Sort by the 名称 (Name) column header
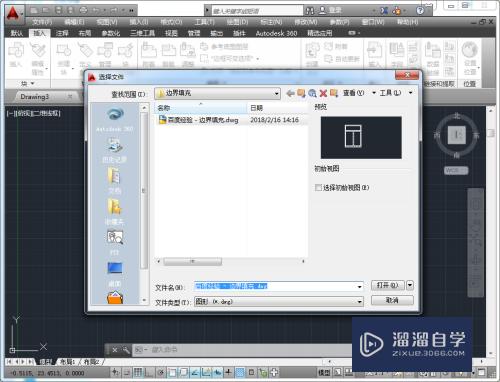Screen dimensions: 500x382 pos(201,108)
